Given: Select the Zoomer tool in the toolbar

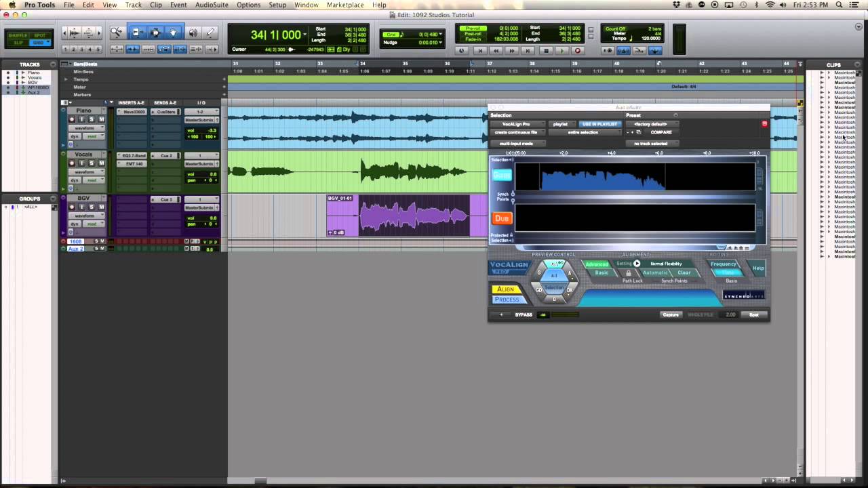Looking at the screenshot, I should [117, 32].
